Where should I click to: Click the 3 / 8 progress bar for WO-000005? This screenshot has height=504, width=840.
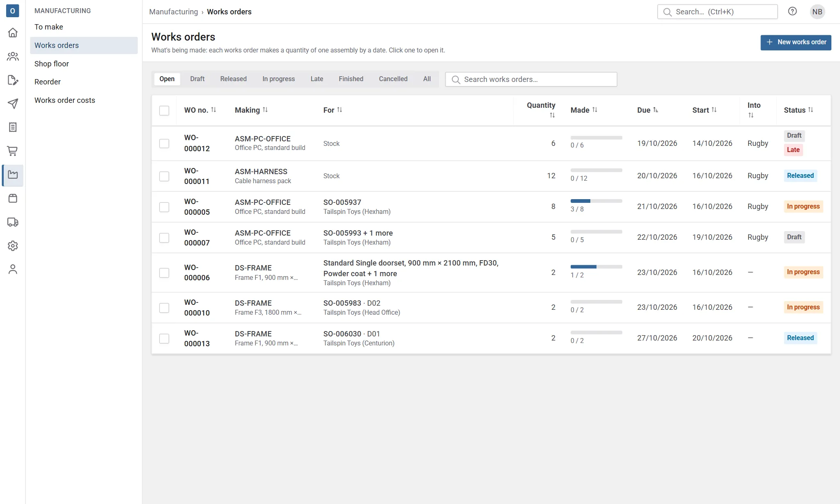tap(596, 201)
